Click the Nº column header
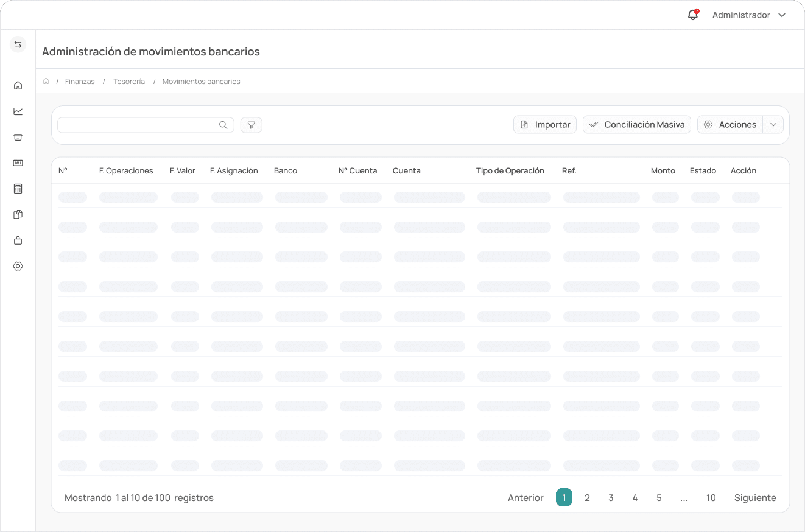The image size is (805, 532). click(63, 170)
